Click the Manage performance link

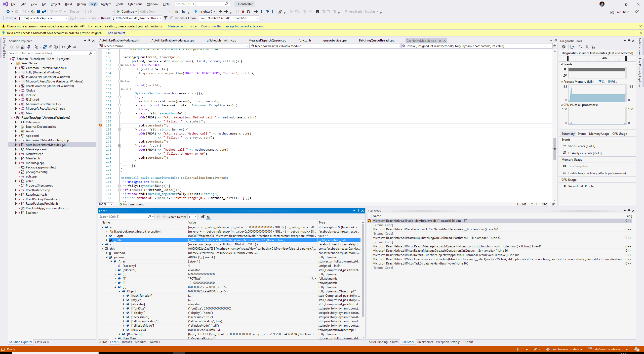[182, 26]
